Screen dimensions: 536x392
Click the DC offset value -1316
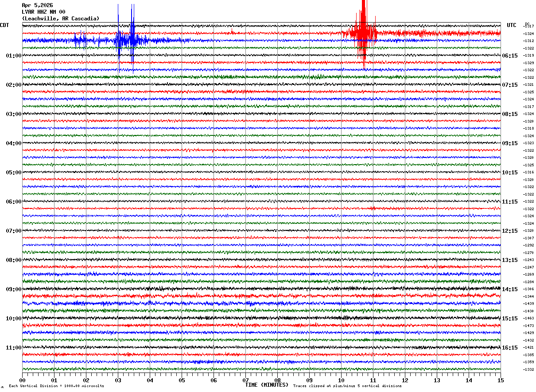[528, 172]
